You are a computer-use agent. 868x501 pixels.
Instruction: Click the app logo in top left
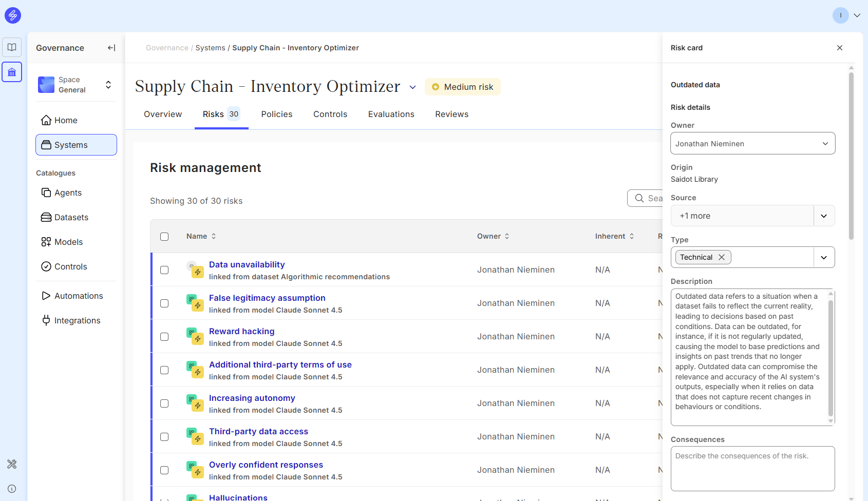click(x=13, y=15)
